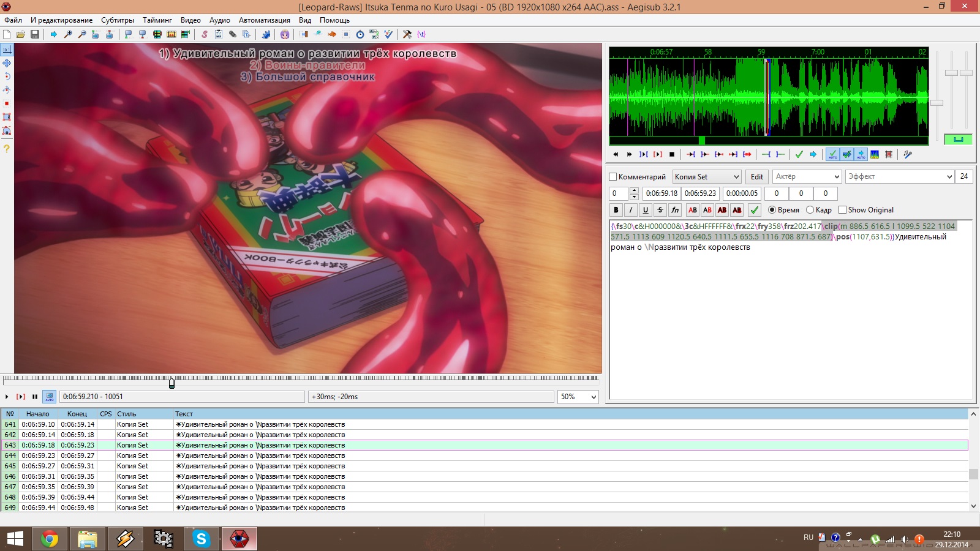Image resolution: width=980 pixels, height=551 pixels.
Task: Select the Кадр radio button
Action: 810,210
